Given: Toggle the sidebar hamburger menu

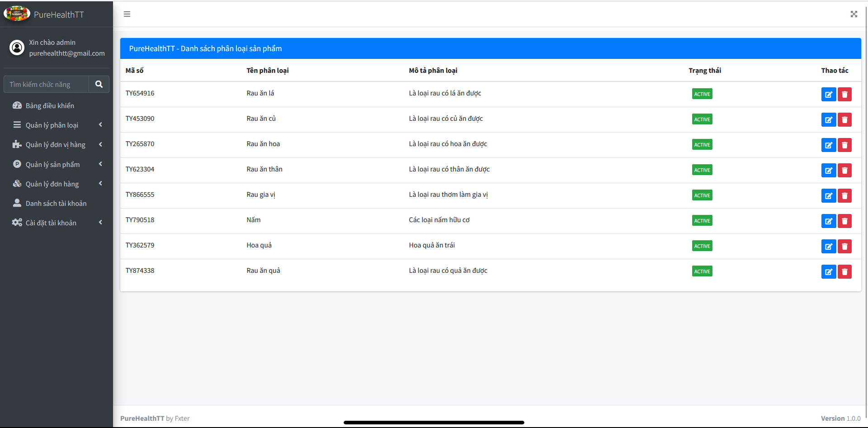Looking at the screenshot, I should tap(127, 14).
